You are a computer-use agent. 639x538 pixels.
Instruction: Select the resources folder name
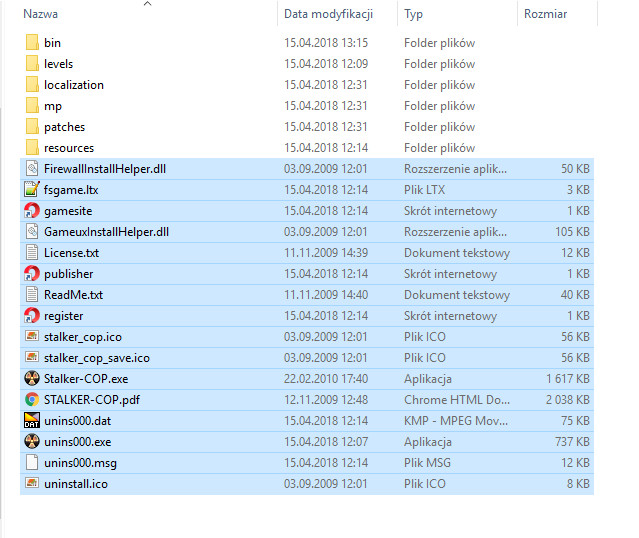(x=69, y=148)
